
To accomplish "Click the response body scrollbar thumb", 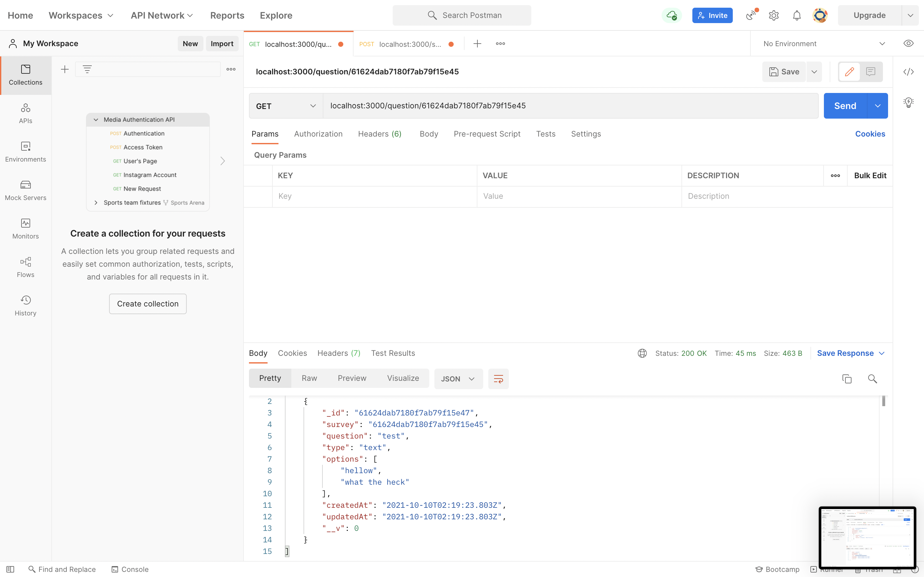I will point(883,401).
